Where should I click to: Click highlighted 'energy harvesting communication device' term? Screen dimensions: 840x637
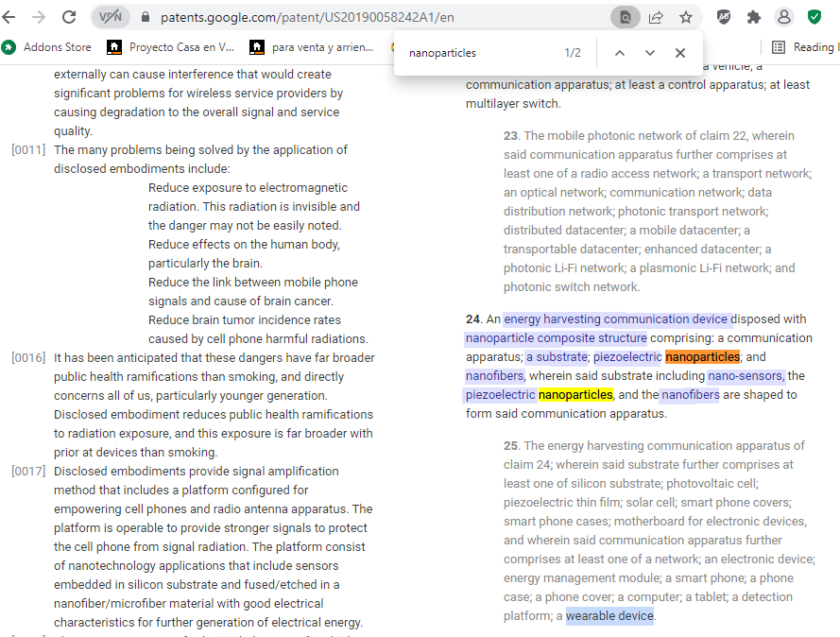pyautogui.click(x=616, y=319)
